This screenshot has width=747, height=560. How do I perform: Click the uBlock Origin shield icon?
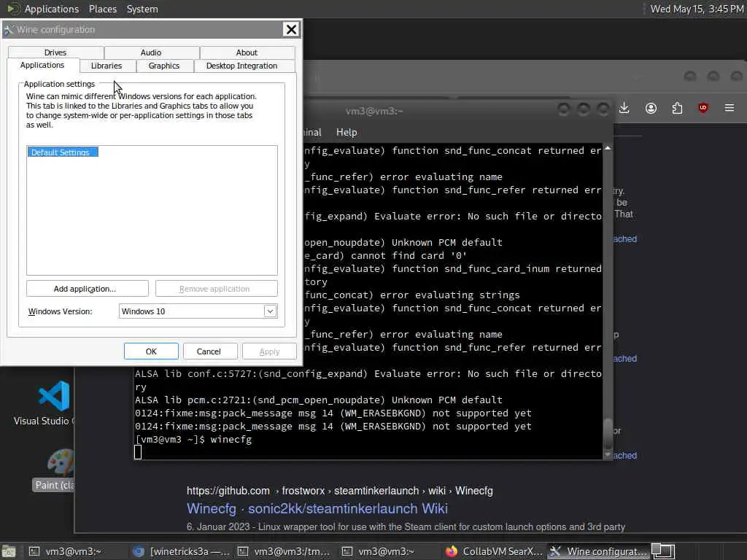703,108
